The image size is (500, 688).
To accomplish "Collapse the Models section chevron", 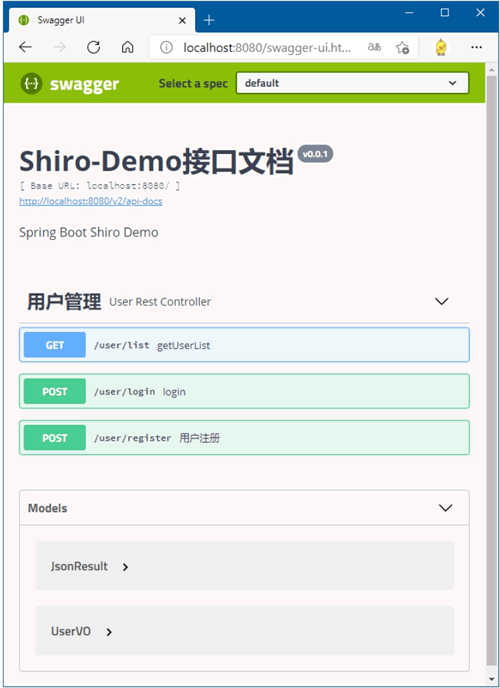I will click(x=445, y=508).
